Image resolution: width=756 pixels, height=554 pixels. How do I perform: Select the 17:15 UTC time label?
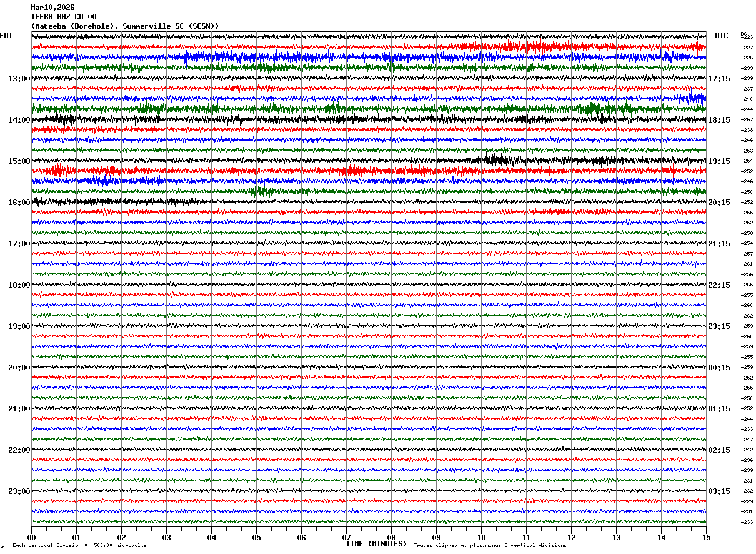click(x=720, y=79)
